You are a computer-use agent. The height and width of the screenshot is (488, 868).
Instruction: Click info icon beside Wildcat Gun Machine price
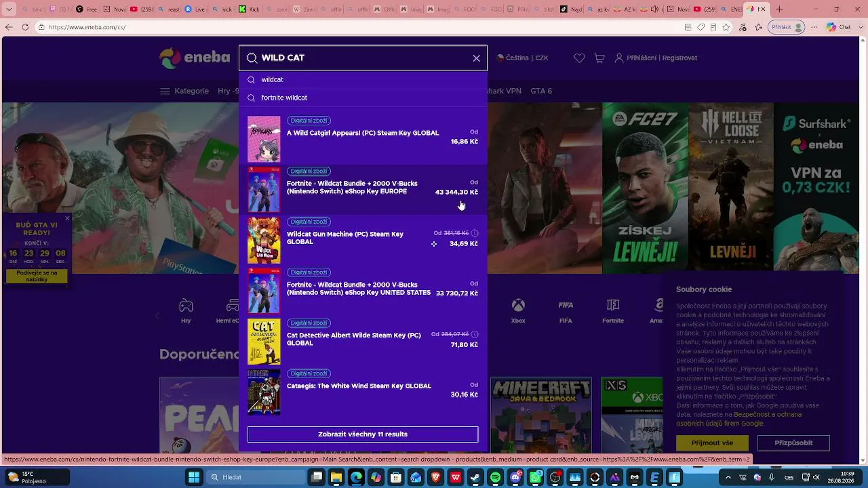(475, 233)
